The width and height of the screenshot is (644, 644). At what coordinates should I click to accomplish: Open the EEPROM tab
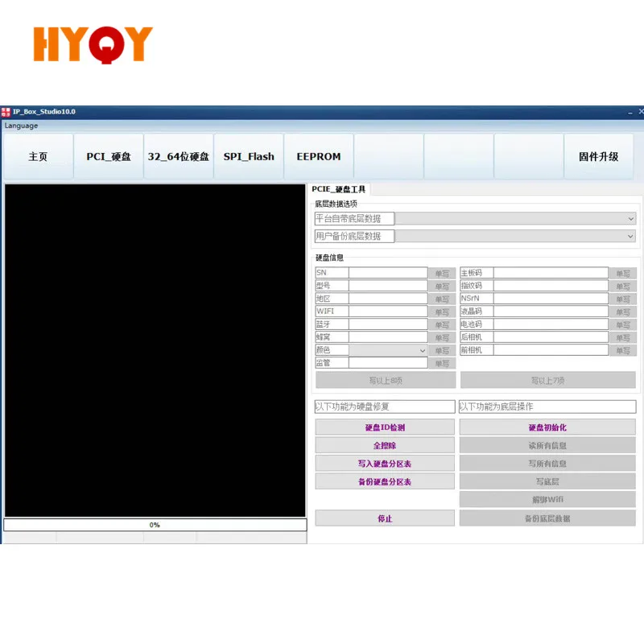tap(319, 156)
